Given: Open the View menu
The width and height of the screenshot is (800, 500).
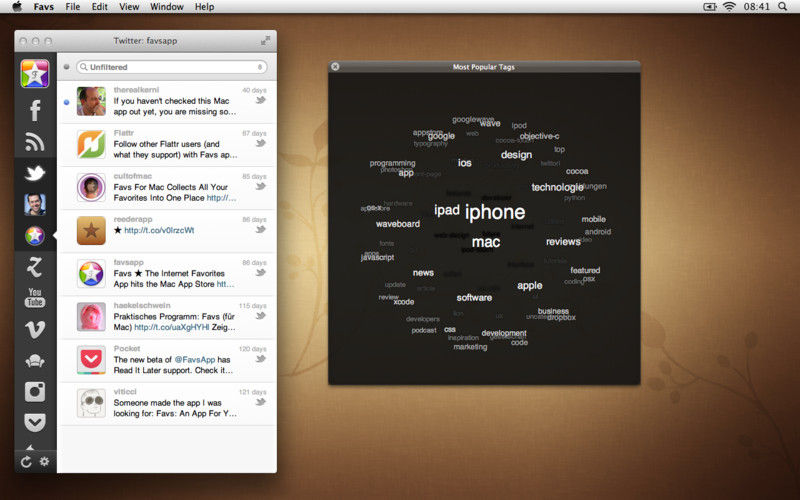Looking at the screenshot, I should (129, 7).
